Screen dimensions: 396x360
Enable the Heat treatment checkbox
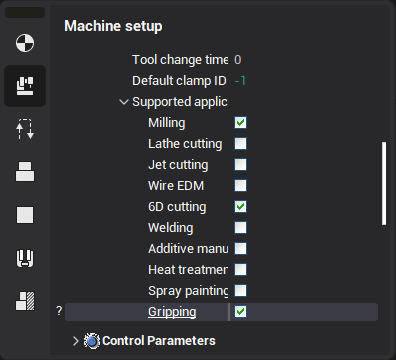coord(240,270)
